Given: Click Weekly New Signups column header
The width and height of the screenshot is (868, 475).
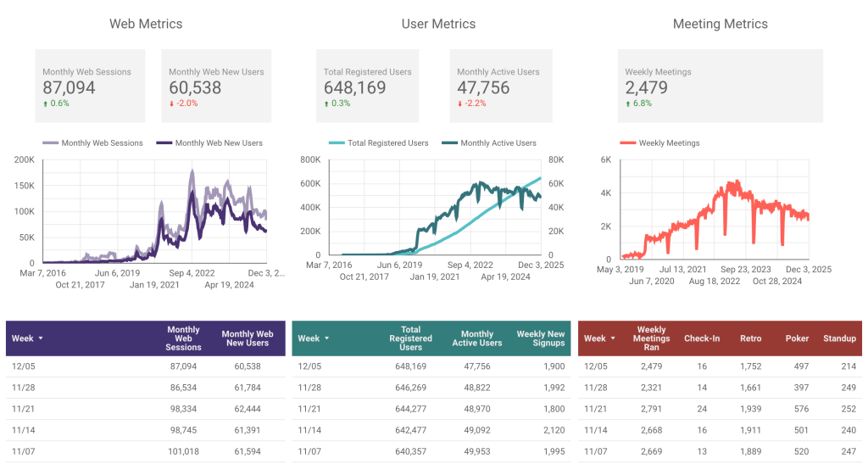Looking at the screenshot, I should [x=540, y=338].
